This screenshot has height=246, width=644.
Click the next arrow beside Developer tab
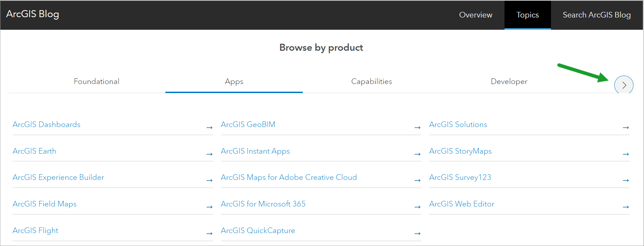624,85
